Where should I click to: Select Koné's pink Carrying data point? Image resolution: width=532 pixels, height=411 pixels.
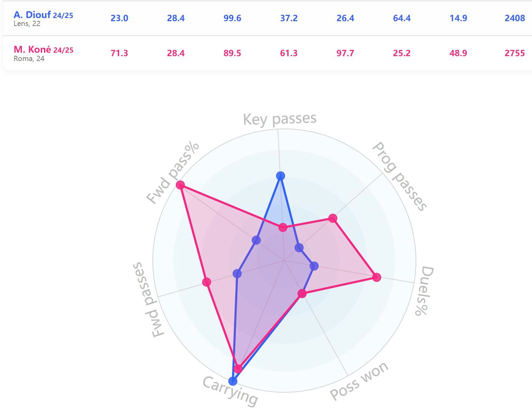pos(238,368)
